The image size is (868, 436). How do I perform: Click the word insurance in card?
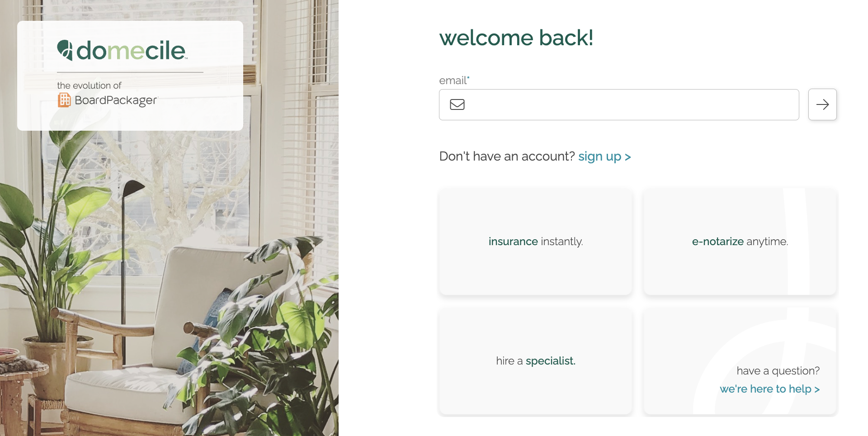(x=513, y=242)
